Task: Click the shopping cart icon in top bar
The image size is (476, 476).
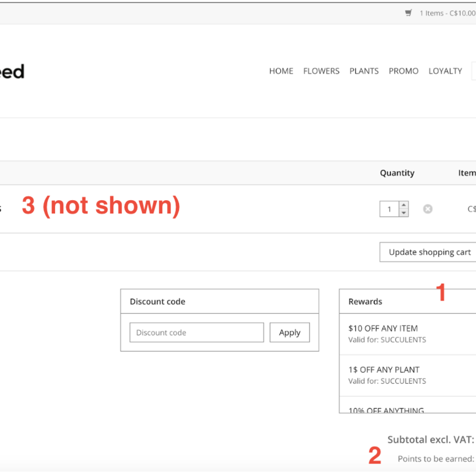Action: pos(408,13)
